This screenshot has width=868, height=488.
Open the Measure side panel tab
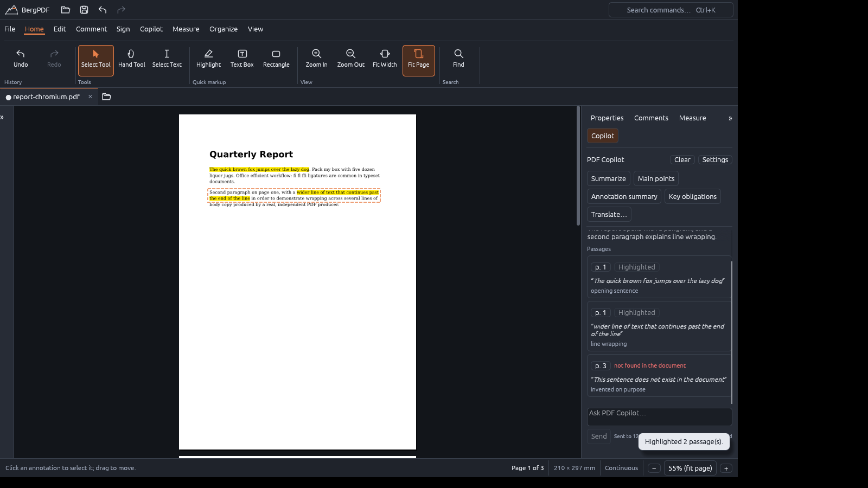693,118
